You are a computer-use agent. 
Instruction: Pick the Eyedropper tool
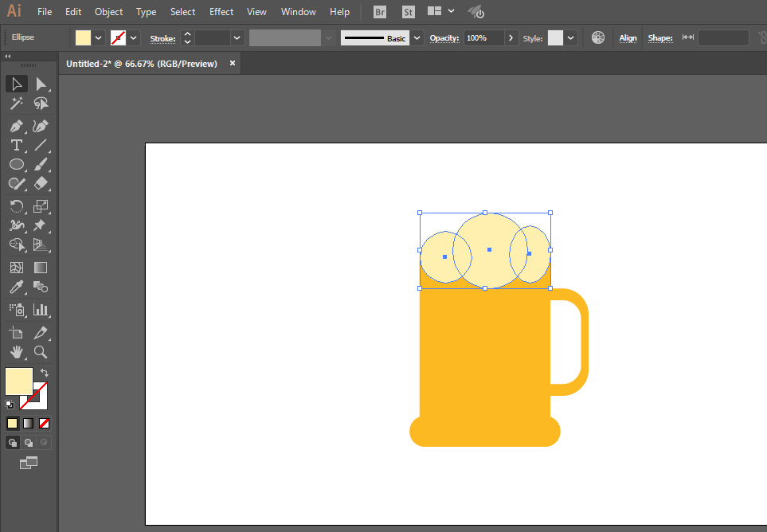tap(16, 288)
